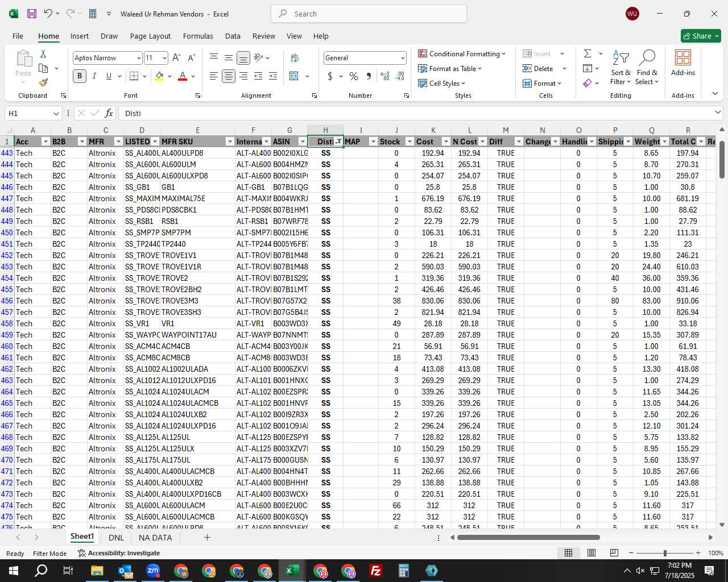Click the Borders icon
This screenshot has height=582, width=728.
pyautogui.click(x=134, y=76)
